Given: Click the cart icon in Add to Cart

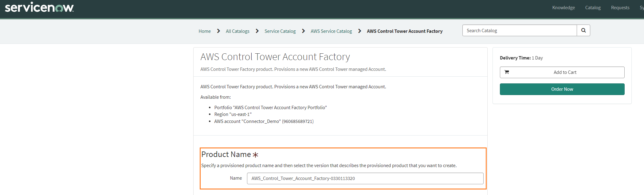Looking at the screenshot, I should click(507, 72).
